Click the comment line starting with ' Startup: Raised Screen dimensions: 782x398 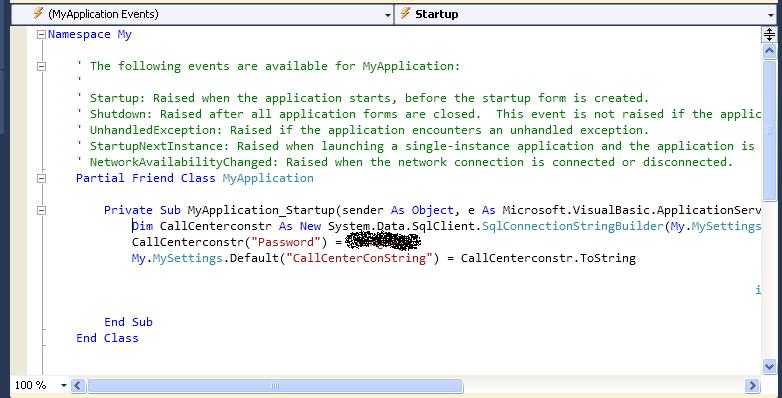tap(363, 98)
